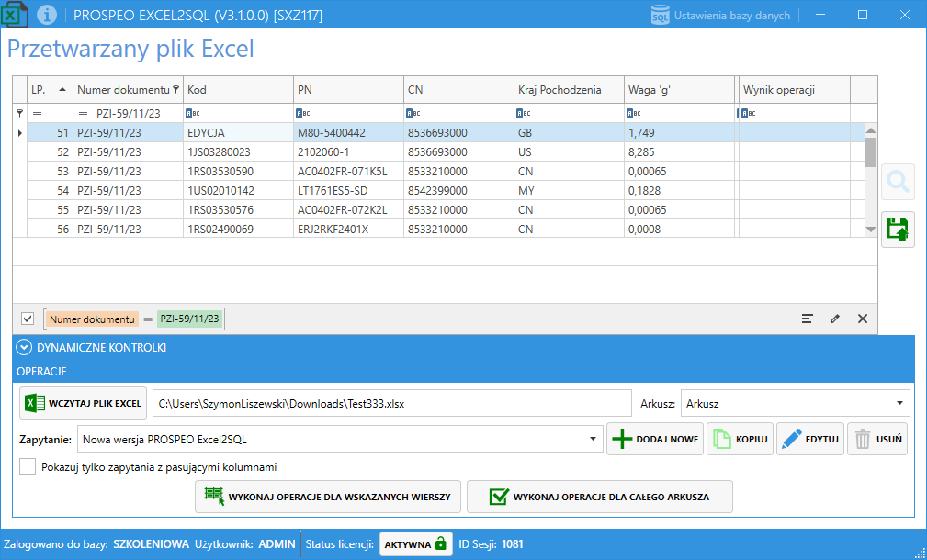This screenshot has height=560, width=927.
Task: Select cell M80-5400442
Action: (349, 133)
